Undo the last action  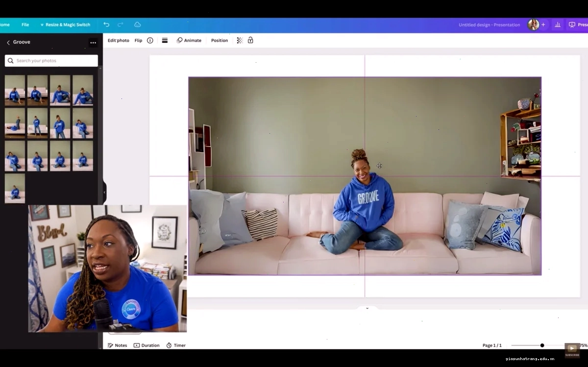pyautogui.click(x=106, y=24)
